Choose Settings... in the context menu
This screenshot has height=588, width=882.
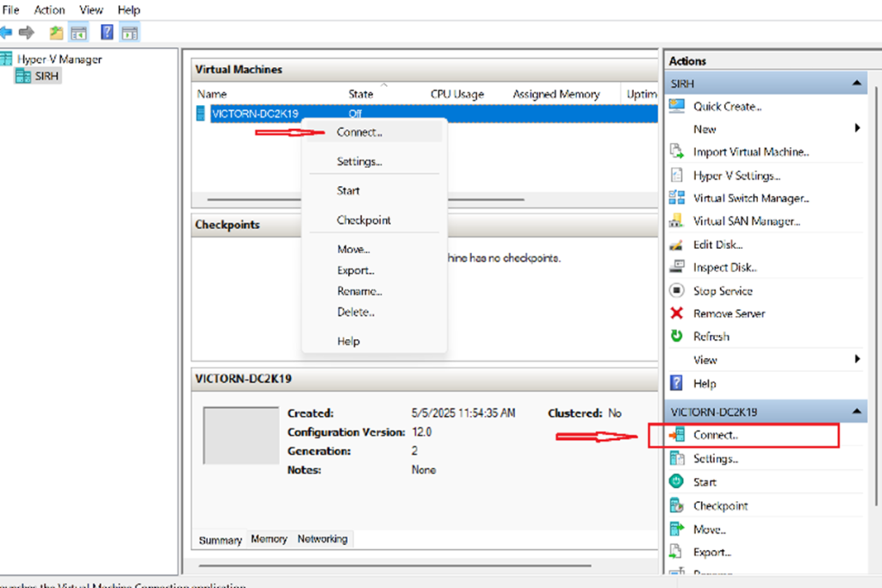coord(375,161)
